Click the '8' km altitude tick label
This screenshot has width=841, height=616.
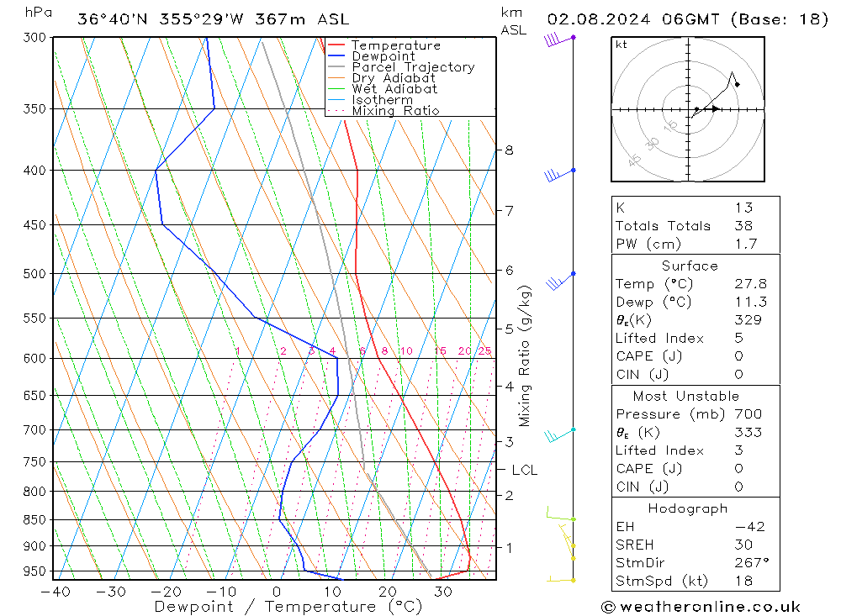click(x=509, y=150)
